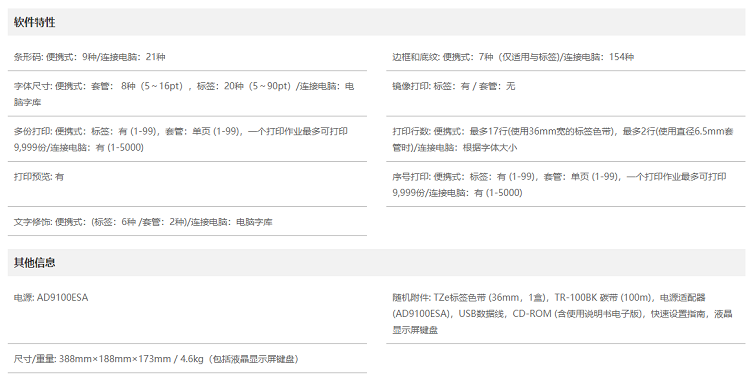Click the 尺寸/重量 dimensions row
This screenshot has width=750, height=379.
coord(188,358)
